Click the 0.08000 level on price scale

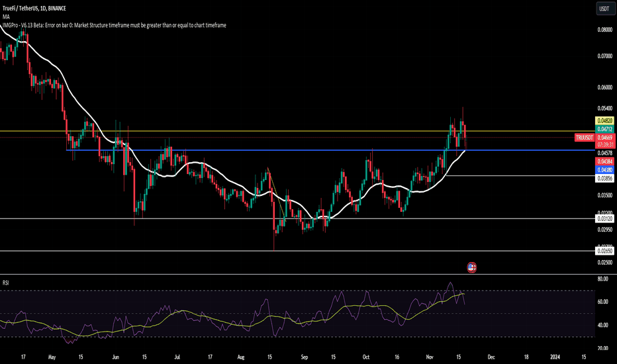tap(604, 30)
